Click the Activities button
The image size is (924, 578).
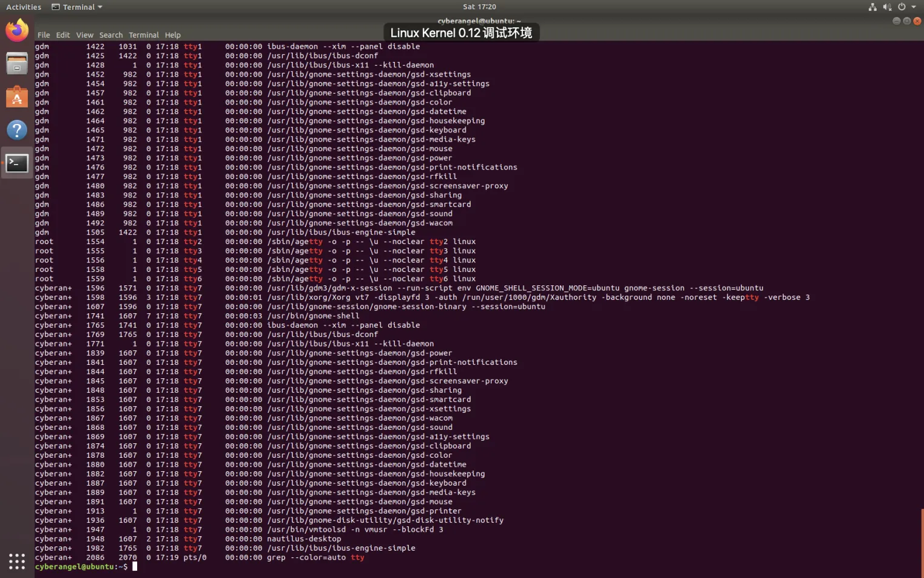24,7
